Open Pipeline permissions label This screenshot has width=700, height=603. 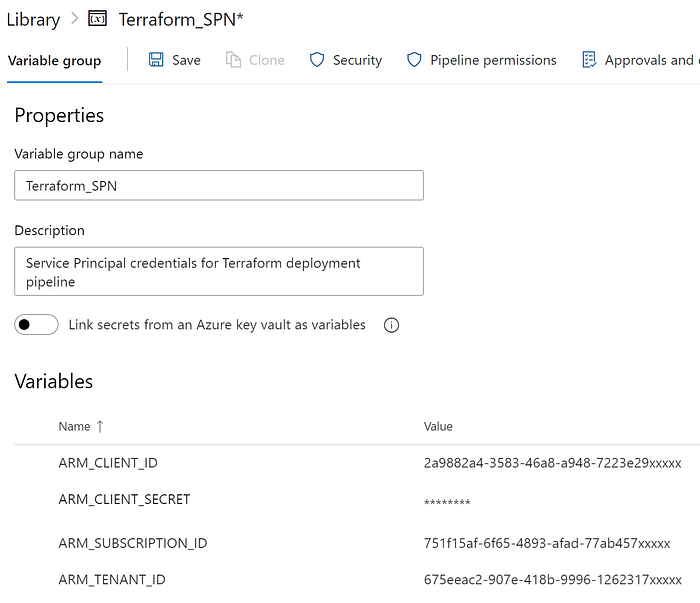click(x=493, y=60)
